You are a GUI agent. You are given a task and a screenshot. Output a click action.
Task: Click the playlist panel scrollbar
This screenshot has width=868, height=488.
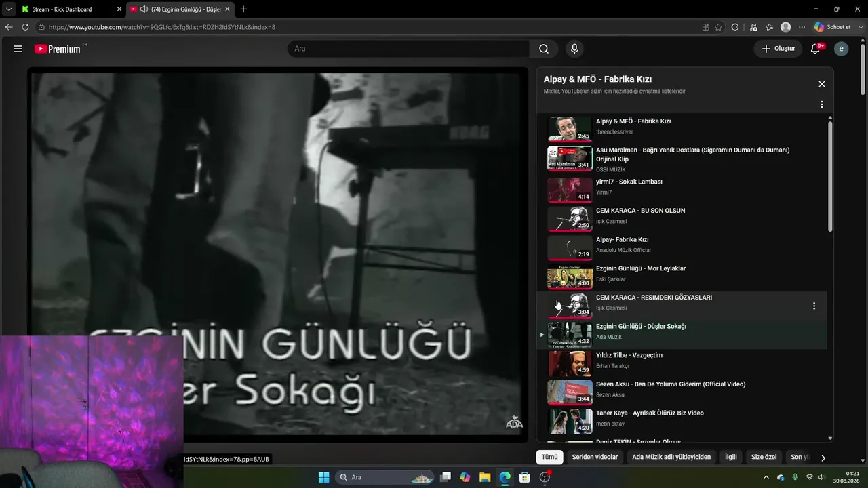click(x=830, y=176)
